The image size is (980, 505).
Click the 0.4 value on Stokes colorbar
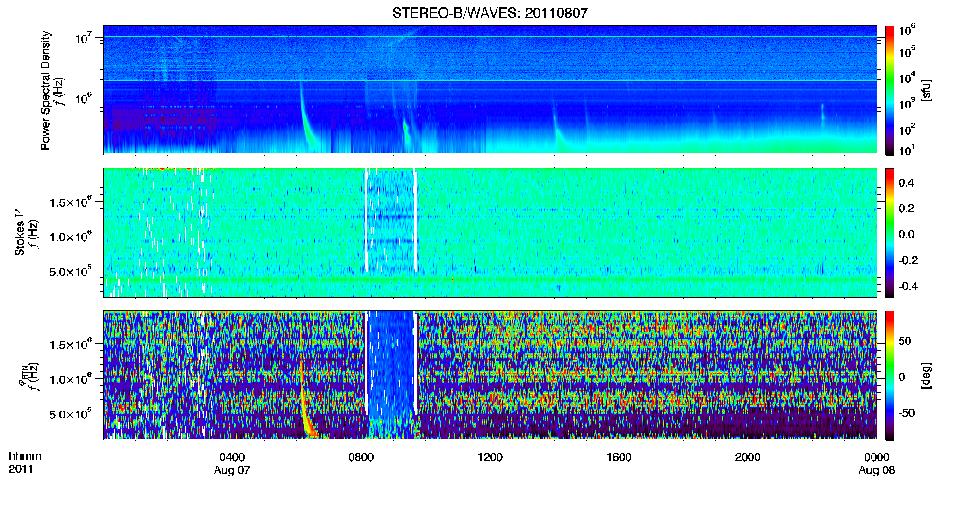906,183
